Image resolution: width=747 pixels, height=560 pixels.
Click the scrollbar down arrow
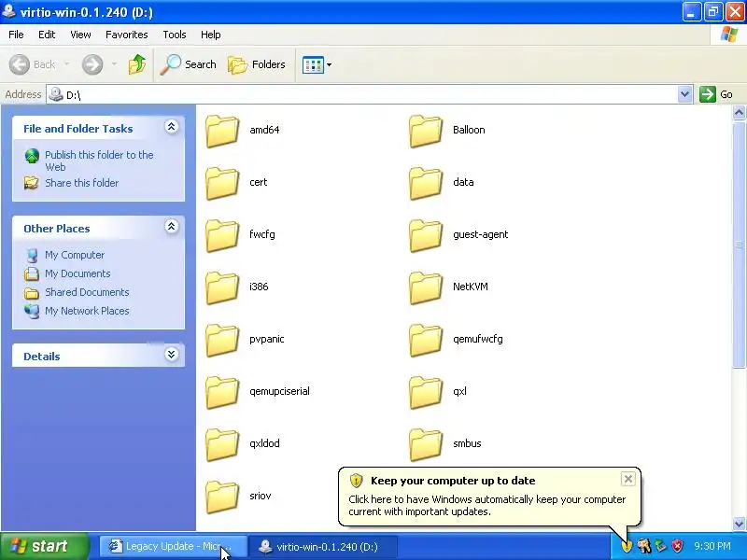click(739, 524)
